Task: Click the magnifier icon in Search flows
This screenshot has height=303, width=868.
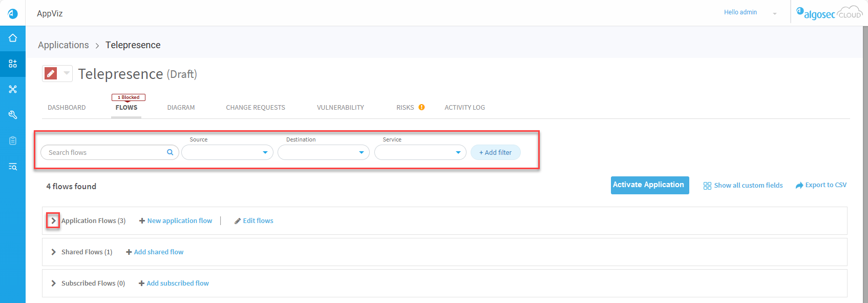Action: (170, 152)
